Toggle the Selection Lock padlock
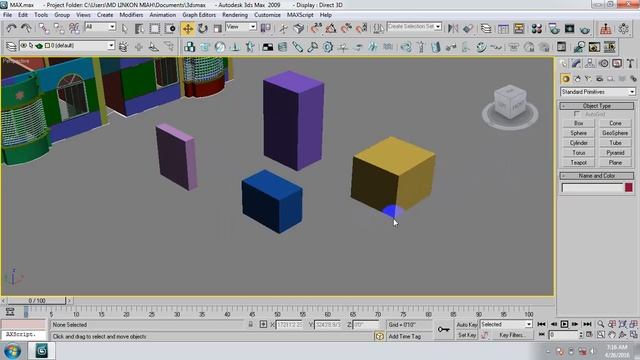 (x=251, y=324)
